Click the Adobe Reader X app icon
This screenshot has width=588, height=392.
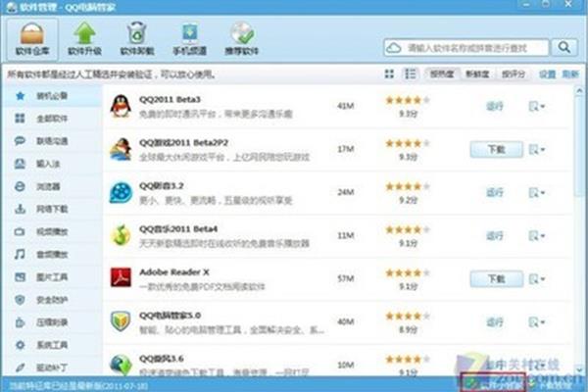(121, 277)
